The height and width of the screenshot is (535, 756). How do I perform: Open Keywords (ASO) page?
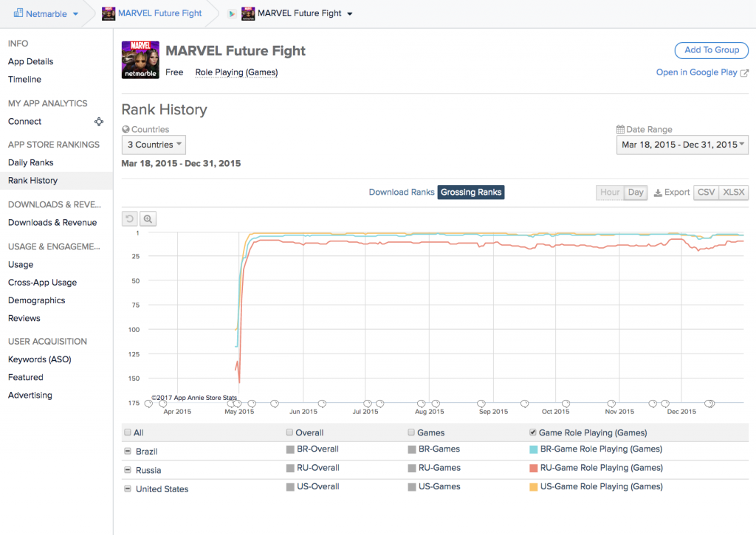click(40, 359)
